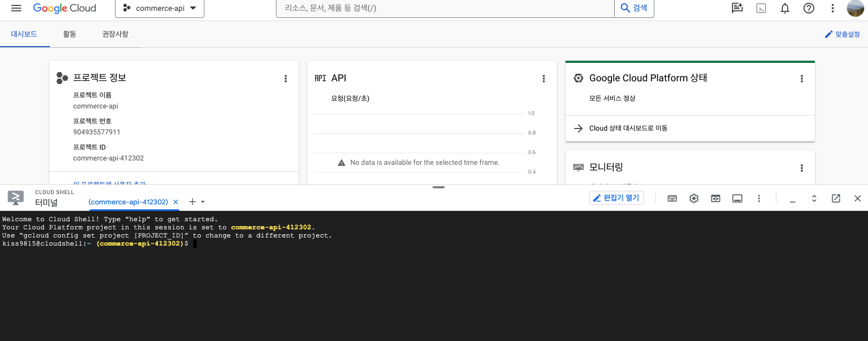Click the 편집기 열기 open editor button

[x=616, y=198]
